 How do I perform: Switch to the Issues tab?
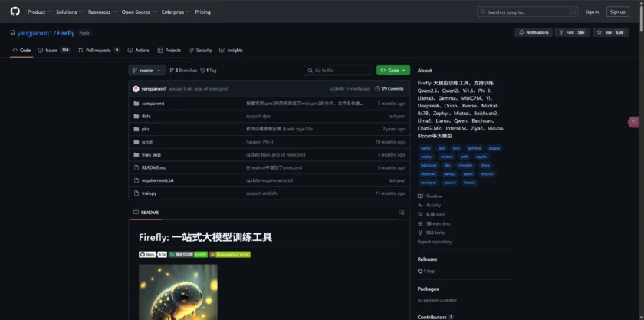pyautogui.click(x=54, y=50)
